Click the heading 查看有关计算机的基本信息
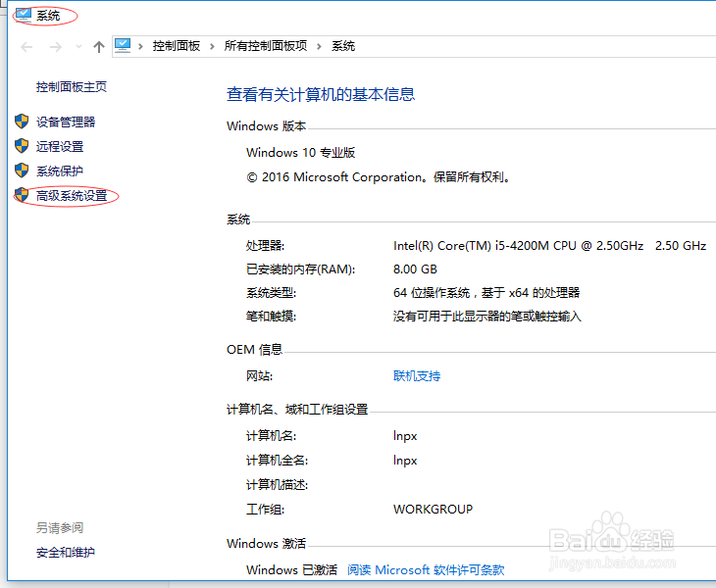The image size is (716, 588). tap(321, 94)
